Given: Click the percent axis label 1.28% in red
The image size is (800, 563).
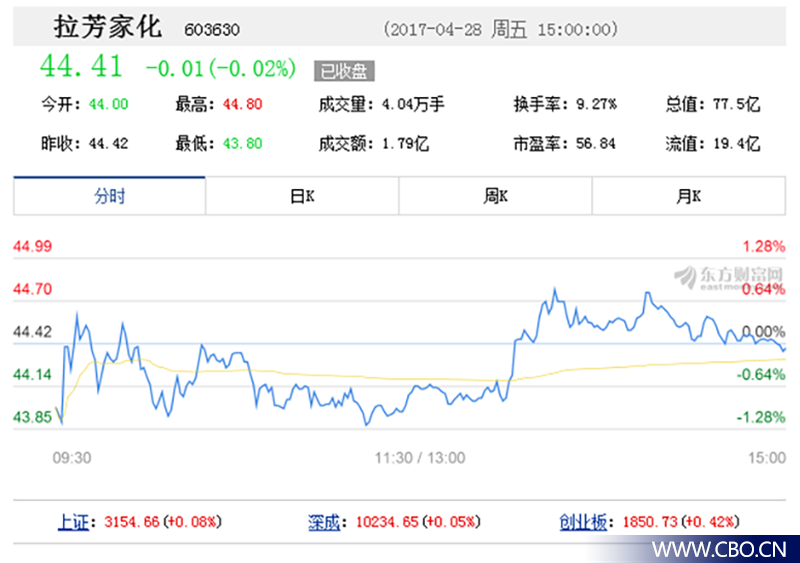Looking at the screenshot, I should pos(764,247).
